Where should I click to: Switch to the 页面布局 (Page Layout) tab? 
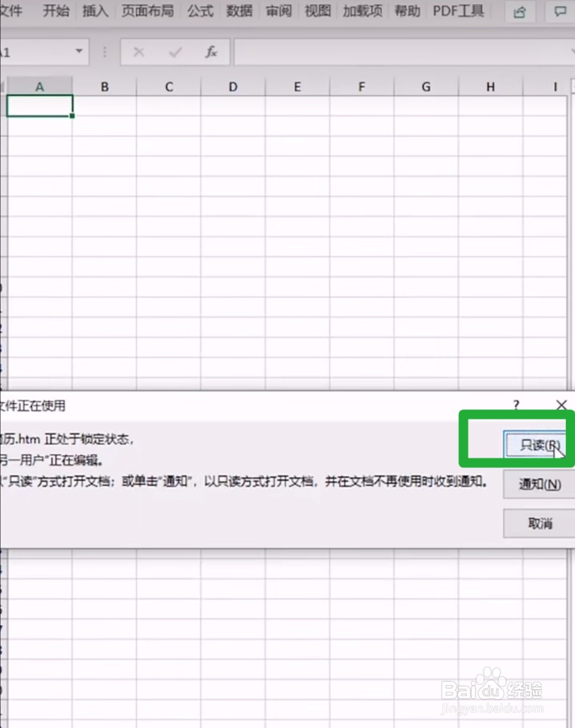click(x=147, y=11)
